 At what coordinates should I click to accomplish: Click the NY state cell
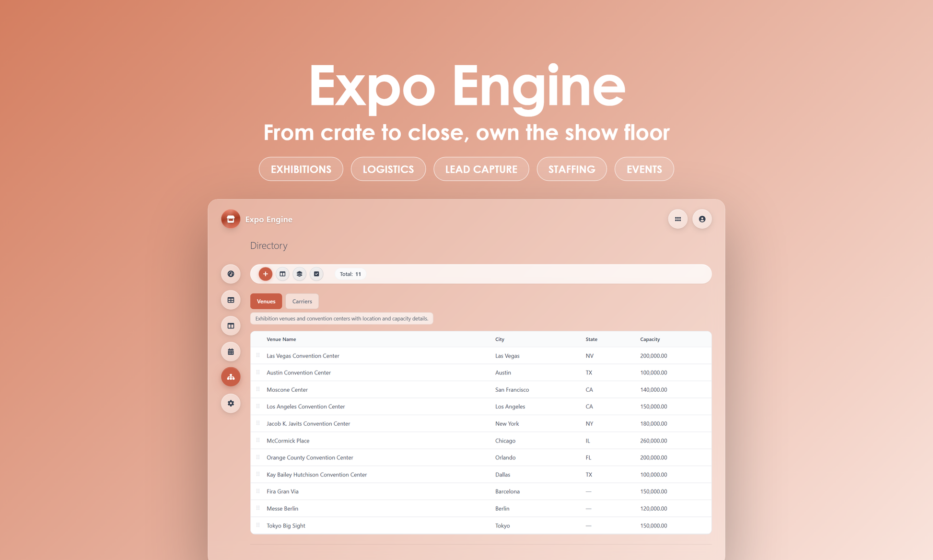coord(589,424)
